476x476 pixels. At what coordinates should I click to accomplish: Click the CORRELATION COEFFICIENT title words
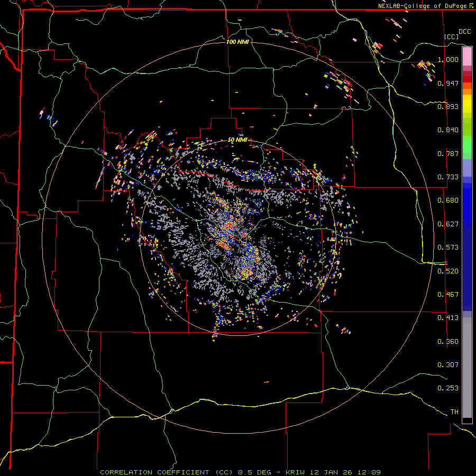point(155,472)
